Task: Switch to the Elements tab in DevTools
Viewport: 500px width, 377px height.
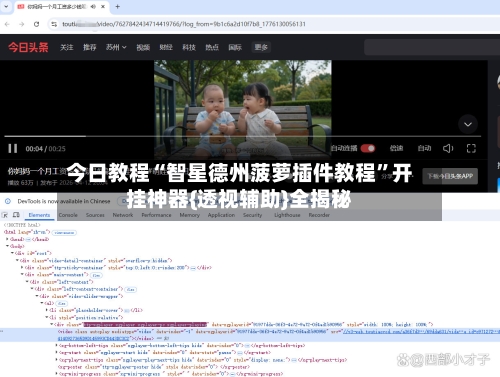Action: 39,215
